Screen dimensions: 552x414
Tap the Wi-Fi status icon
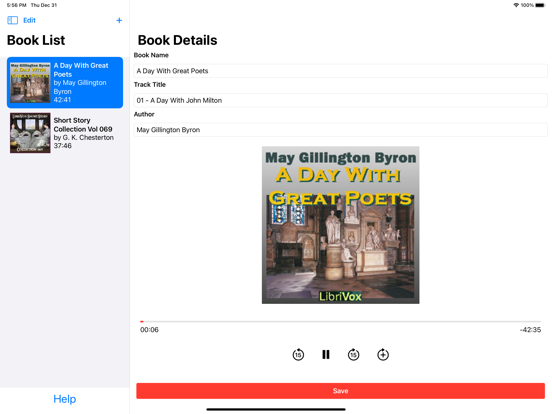[x=516, y=5]
